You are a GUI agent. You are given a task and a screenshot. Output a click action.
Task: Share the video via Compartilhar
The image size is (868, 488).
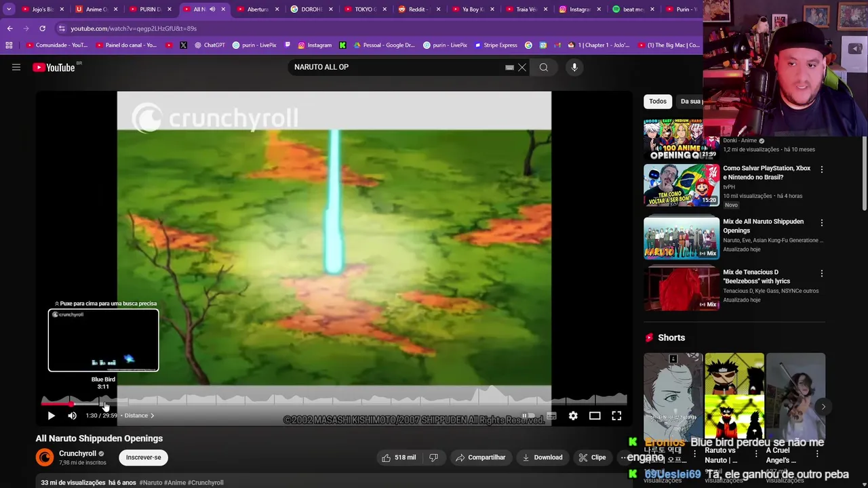tap(481, 457)
